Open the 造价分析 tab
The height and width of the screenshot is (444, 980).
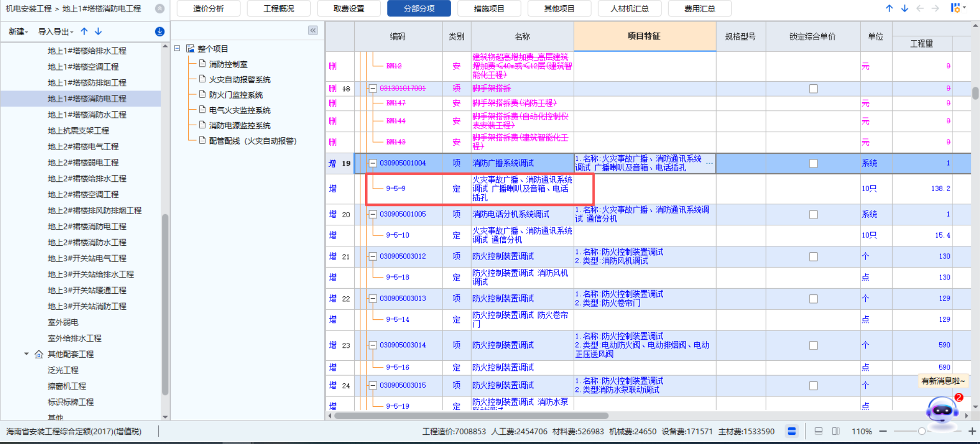pos(208,9)
